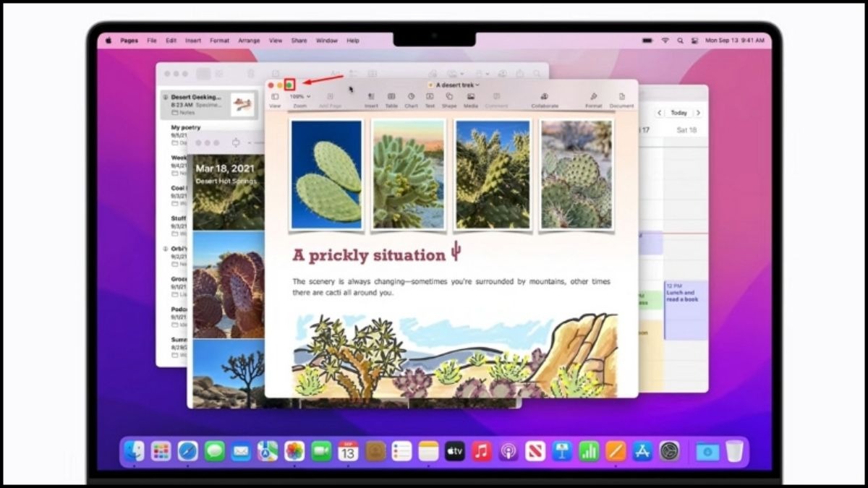Screen dimensions: 868x488
Task: Open Music from the Dock
Action: (481, 451)
